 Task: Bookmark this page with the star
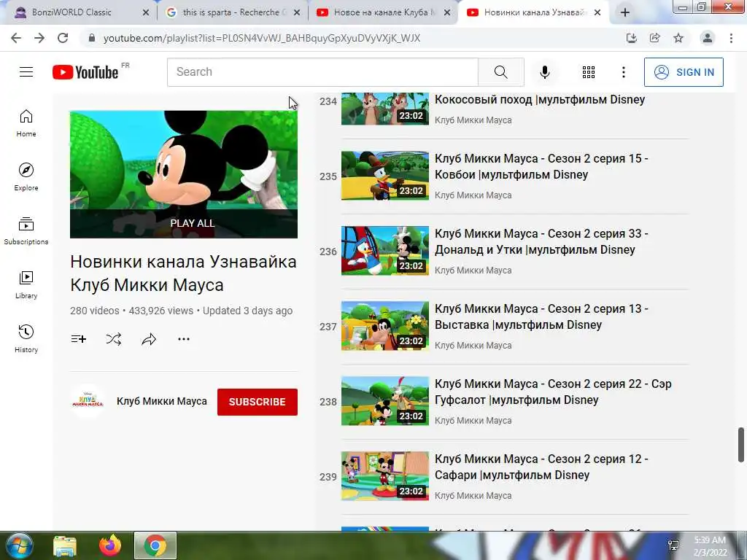(678, 38)
